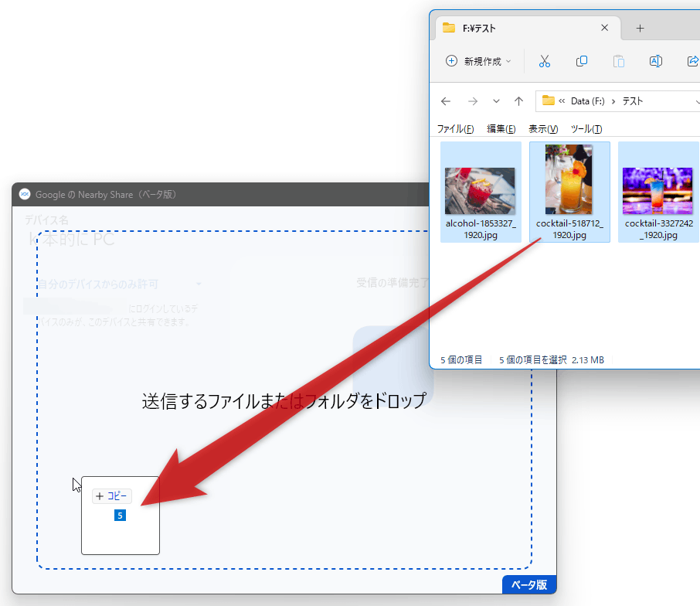Go back with the Explorer back arrow

[x=446, y=101]
